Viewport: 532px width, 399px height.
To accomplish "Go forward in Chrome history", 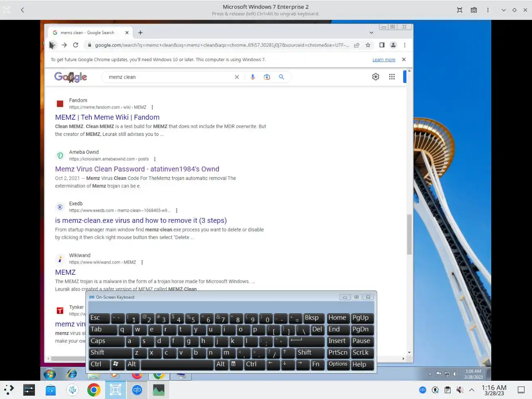I will [x=64, y=45].
